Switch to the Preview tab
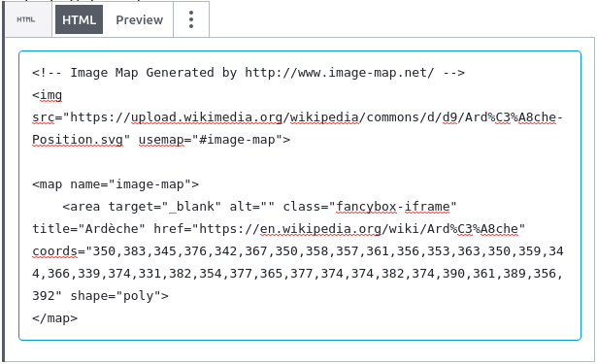This screenshot has height=364, width=597. click(x=140, y=19)
